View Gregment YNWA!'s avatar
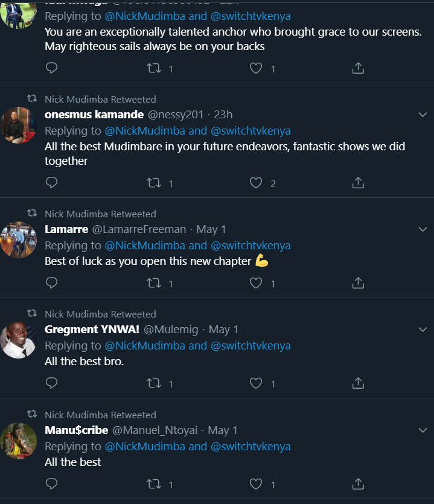Screen dimensions: 434x504 (x=19, y=340)
